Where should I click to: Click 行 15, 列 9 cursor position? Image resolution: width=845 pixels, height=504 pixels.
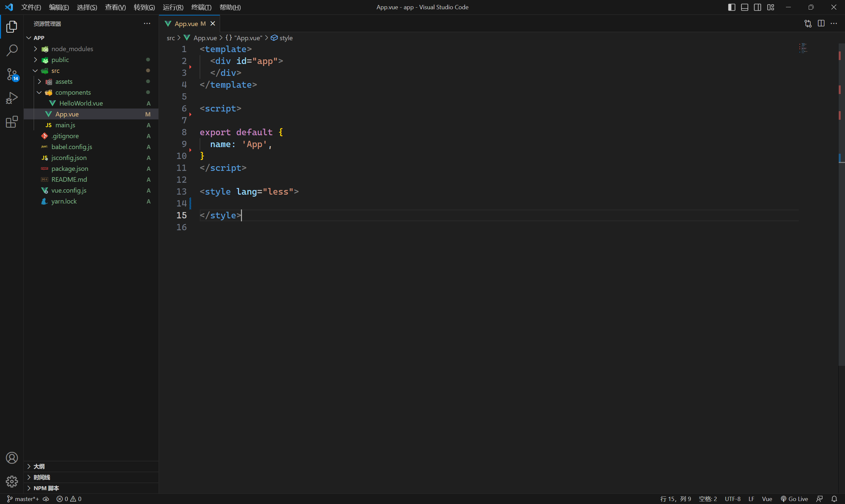(675, 499)
